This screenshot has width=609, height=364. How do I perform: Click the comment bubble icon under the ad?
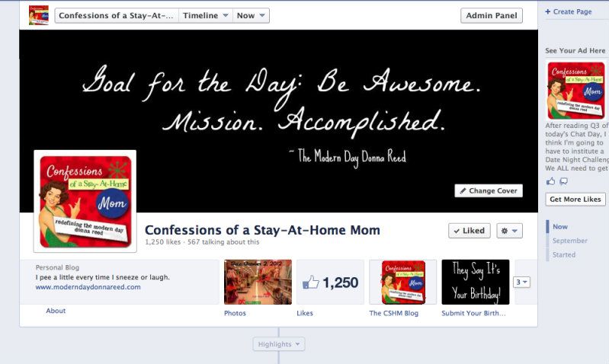563,181
